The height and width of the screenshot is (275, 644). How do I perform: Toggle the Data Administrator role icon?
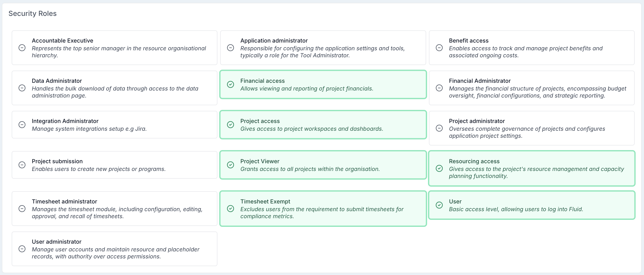tap(22, 88)
